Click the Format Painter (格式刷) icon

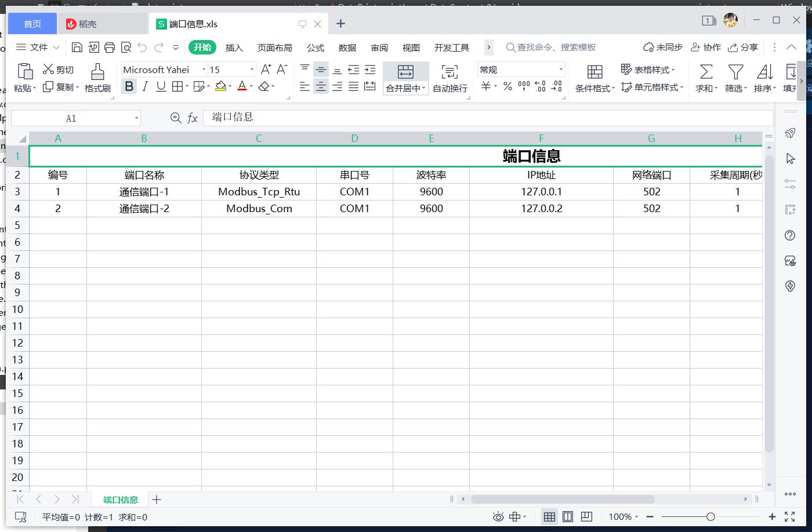pyautogui.click(x=97, y=72)
